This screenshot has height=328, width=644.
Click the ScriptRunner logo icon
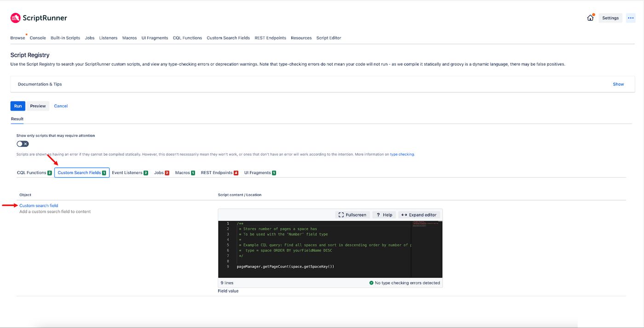[x=15, y=18]
